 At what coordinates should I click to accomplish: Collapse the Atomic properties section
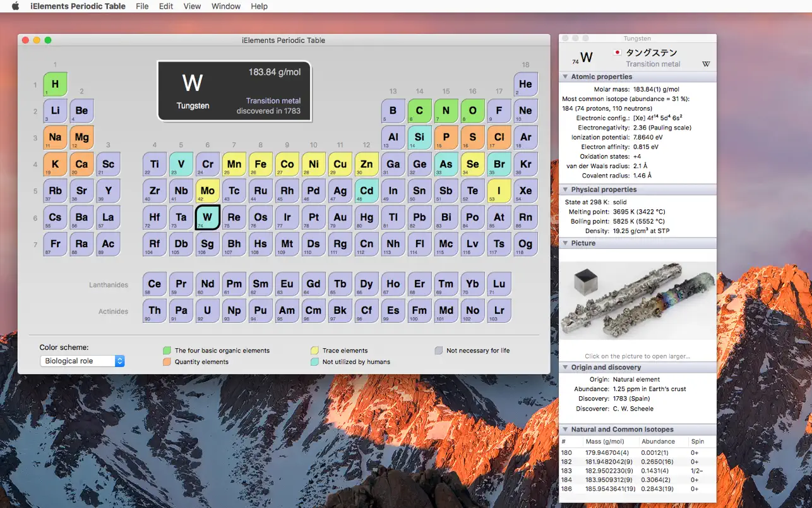tap(565, 76)
